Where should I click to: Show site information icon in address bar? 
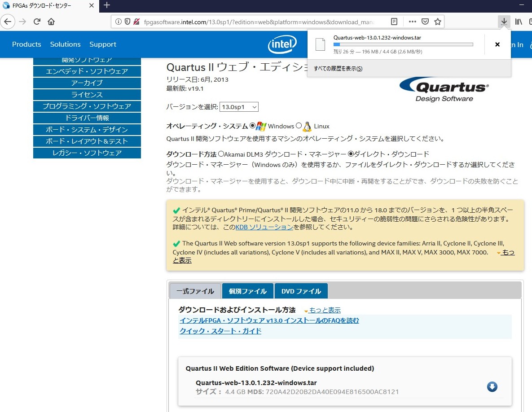pyautogui.click(x=119, y=22)
